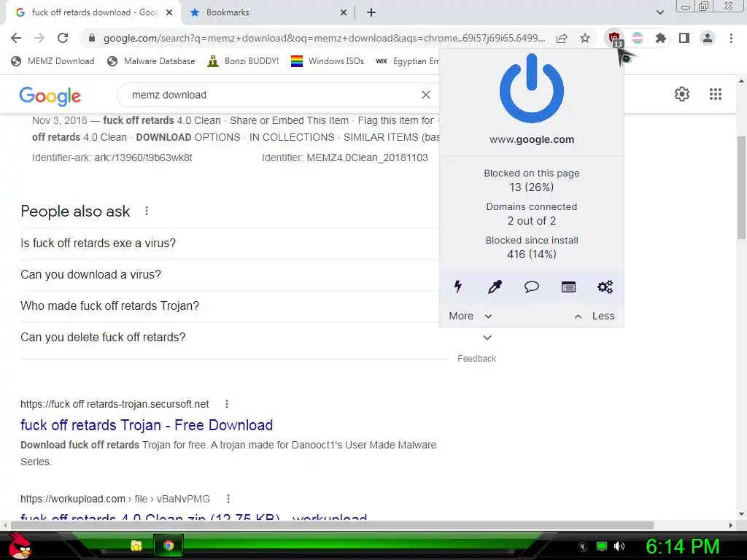This screenshot has height=560, width=747.
Task: Open options for workupload.com result
Action: point(228,499)
